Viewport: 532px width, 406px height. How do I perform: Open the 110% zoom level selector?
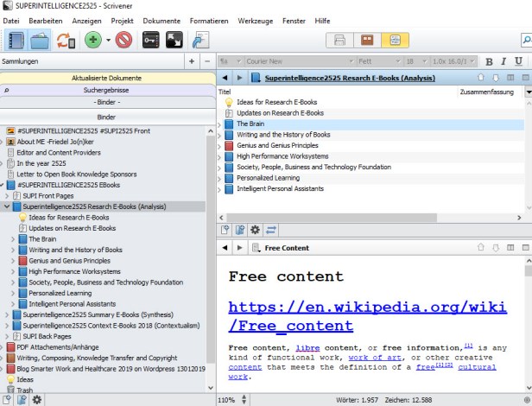[x=231, y=400]
